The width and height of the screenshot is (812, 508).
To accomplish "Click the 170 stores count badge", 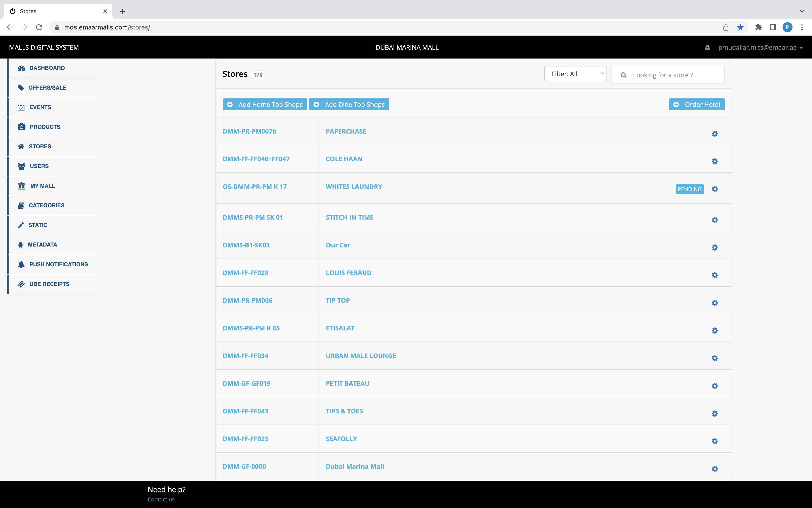I will (258, 75).
